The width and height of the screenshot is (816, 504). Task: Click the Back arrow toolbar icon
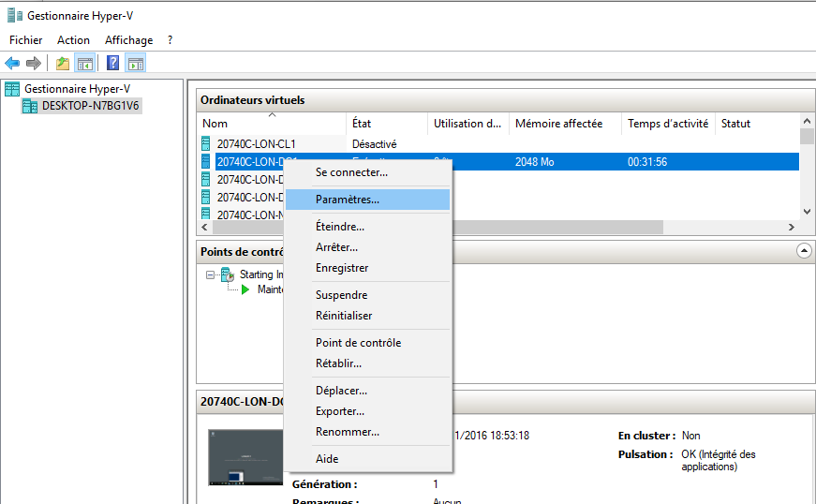point(12,64)
